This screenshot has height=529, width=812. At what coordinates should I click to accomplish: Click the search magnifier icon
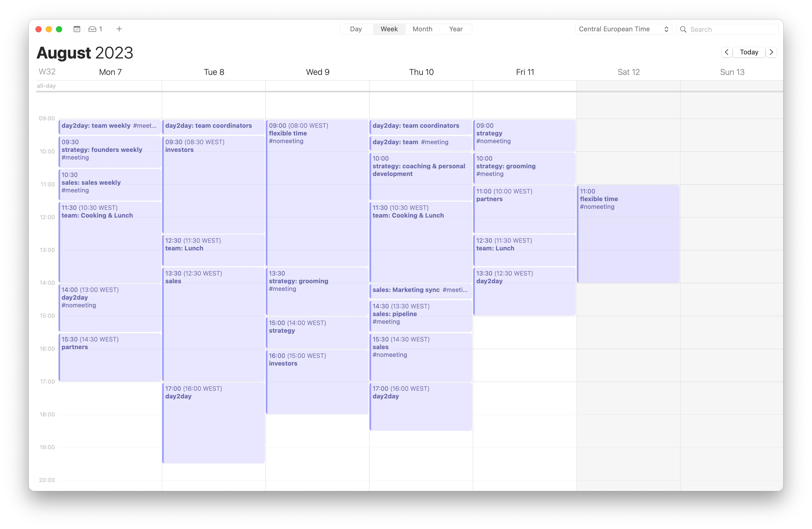pos(683,30)
